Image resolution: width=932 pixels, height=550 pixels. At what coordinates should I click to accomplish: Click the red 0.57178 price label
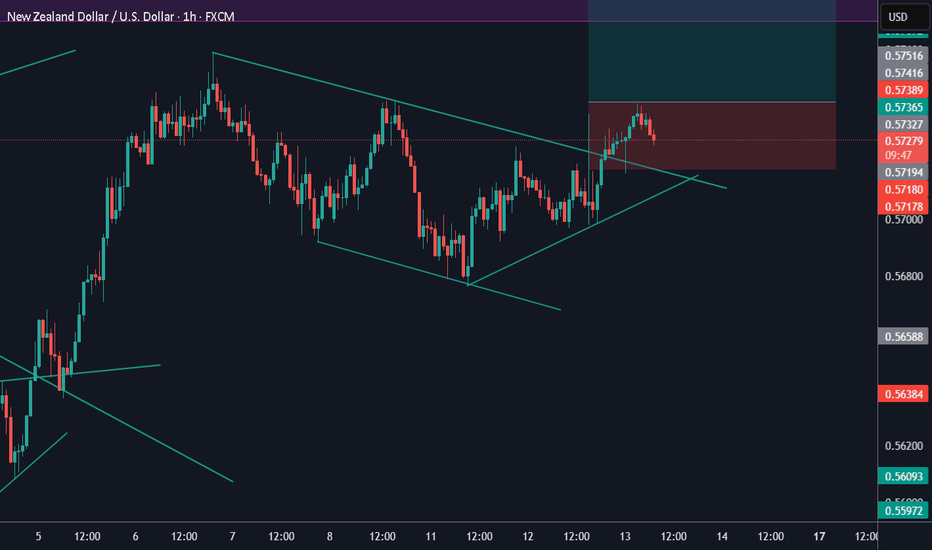pos(903,207)
